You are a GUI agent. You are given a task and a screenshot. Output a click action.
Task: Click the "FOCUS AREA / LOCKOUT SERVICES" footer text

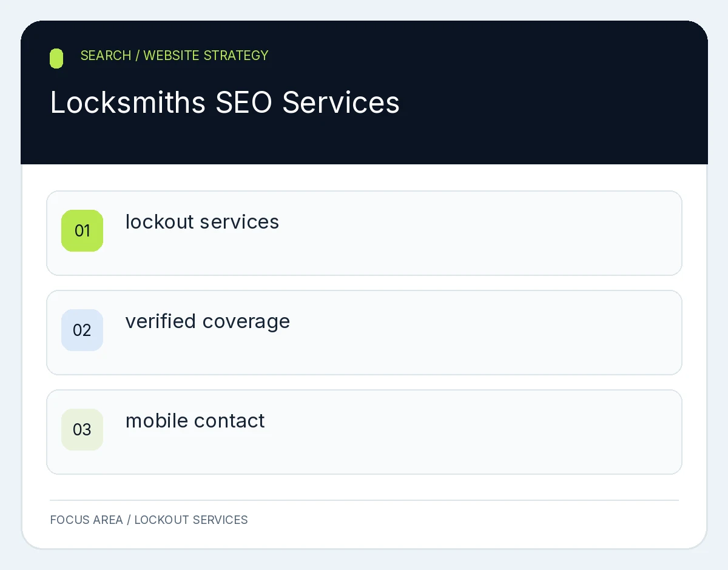pos(149,520)
